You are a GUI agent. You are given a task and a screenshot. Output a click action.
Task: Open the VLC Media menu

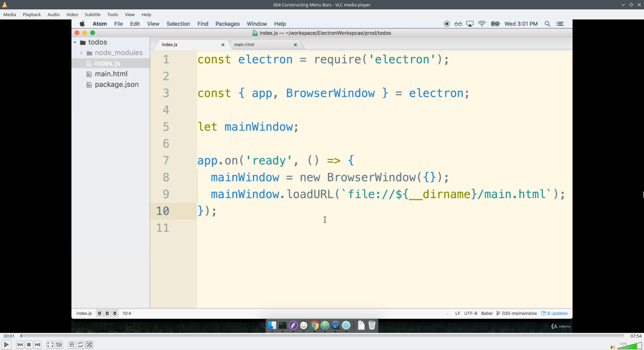tap(10, 14)
